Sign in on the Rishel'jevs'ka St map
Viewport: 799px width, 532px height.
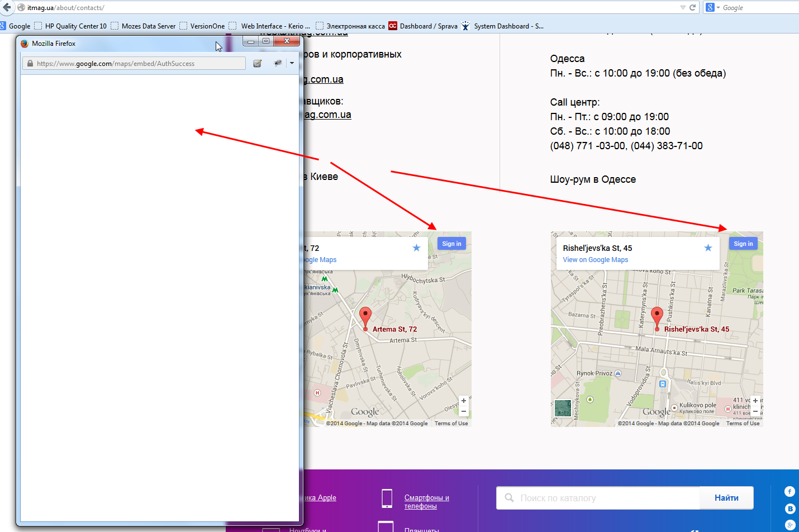pyautogui.click(x=743, y=244)
